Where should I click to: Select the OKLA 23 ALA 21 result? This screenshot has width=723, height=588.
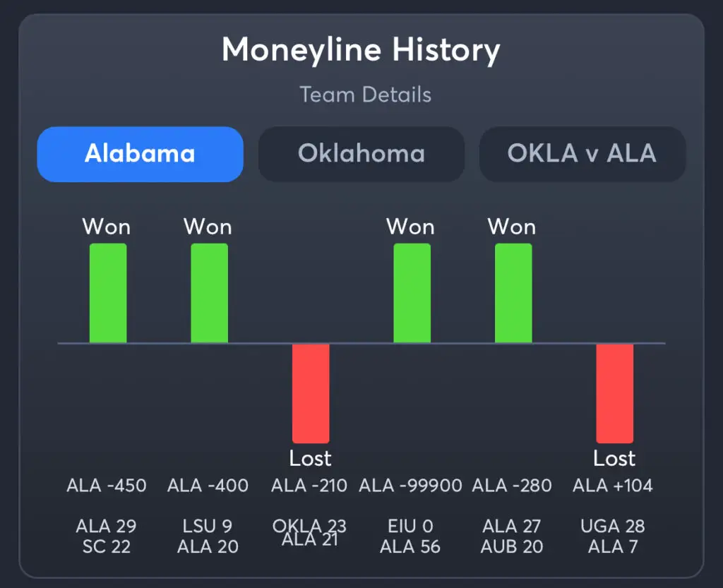click(309, 536)
